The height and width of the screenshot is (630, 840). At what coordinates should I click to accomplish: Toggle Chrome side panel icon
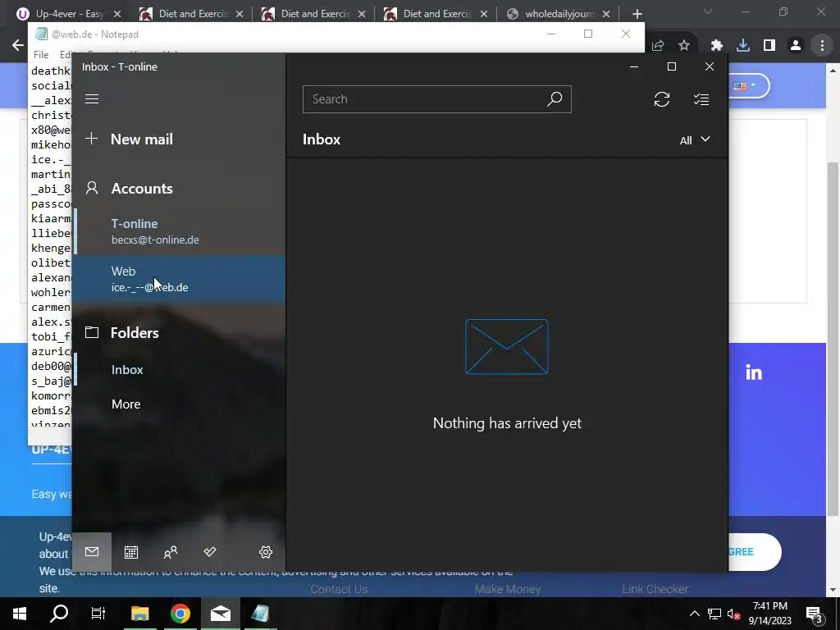[x=769, y=46]
